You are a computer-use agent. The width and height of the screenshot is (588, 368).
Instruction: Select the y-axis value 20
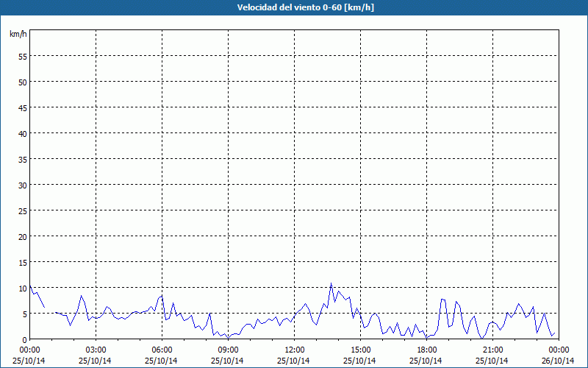[23, 237]
